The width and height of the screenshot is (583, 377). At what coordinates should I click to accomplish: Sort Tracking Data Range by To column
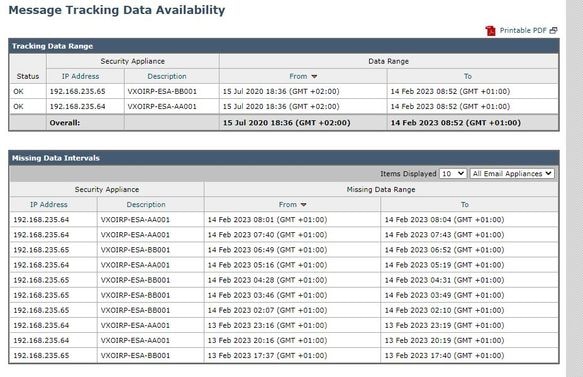[x=468, y=76]
